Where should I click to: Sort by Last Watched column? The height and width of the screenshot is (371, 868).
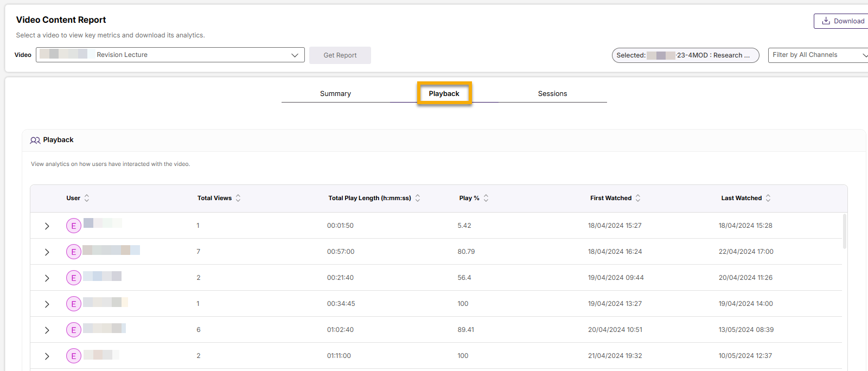click(x=768, y=198)
